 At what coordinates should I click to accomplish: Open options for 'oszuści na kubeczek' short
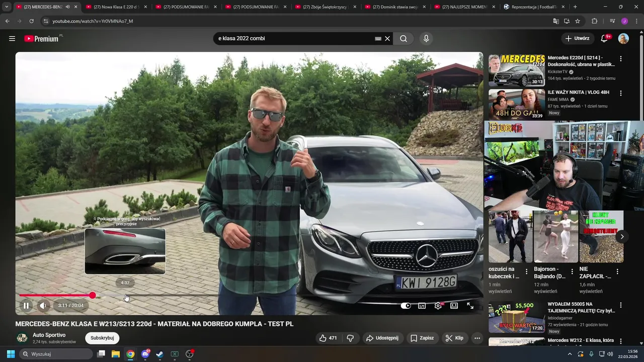(x=527, y=271)
